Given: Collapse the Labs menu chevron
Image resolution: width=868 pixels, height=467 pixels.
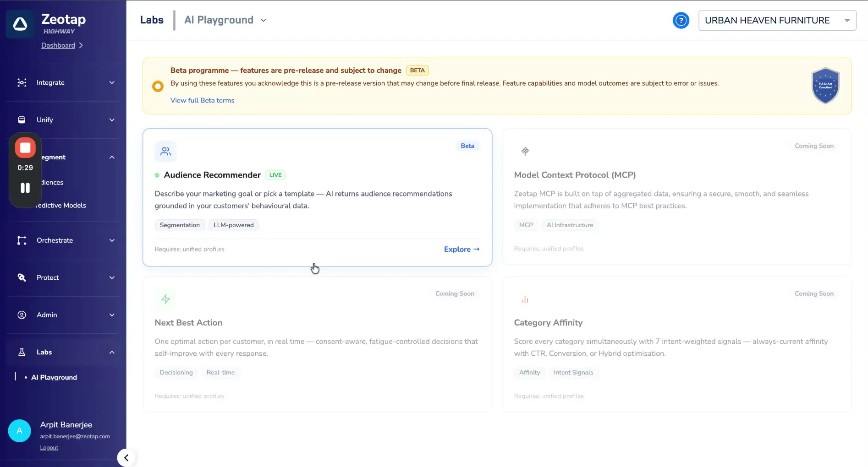Looking at the screenshot, I should pos(112,352).
